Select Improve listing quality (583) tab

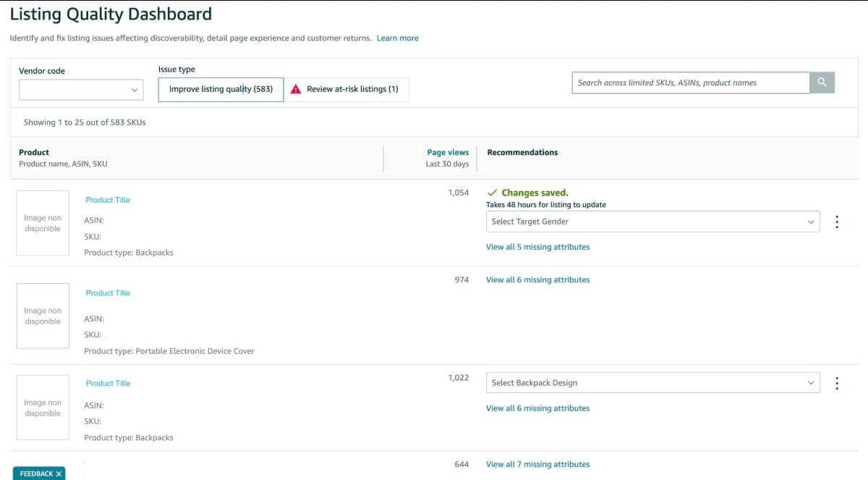(221, 89)
